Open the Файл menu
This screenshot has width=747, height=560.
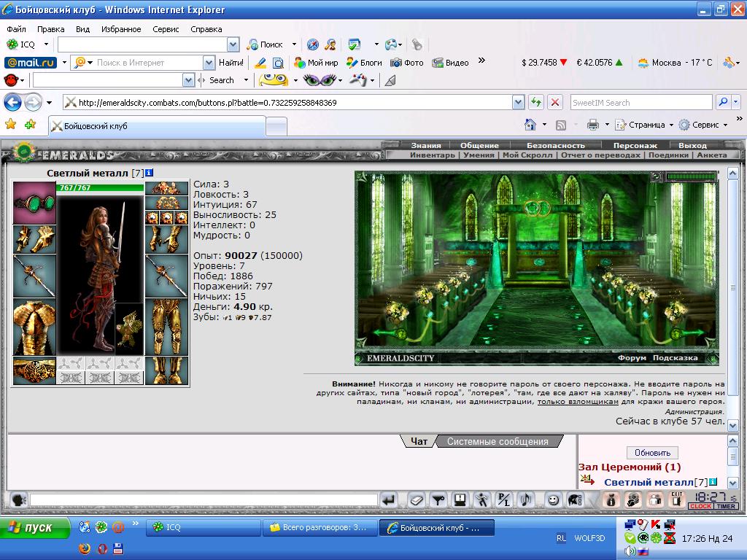[16, 29]
